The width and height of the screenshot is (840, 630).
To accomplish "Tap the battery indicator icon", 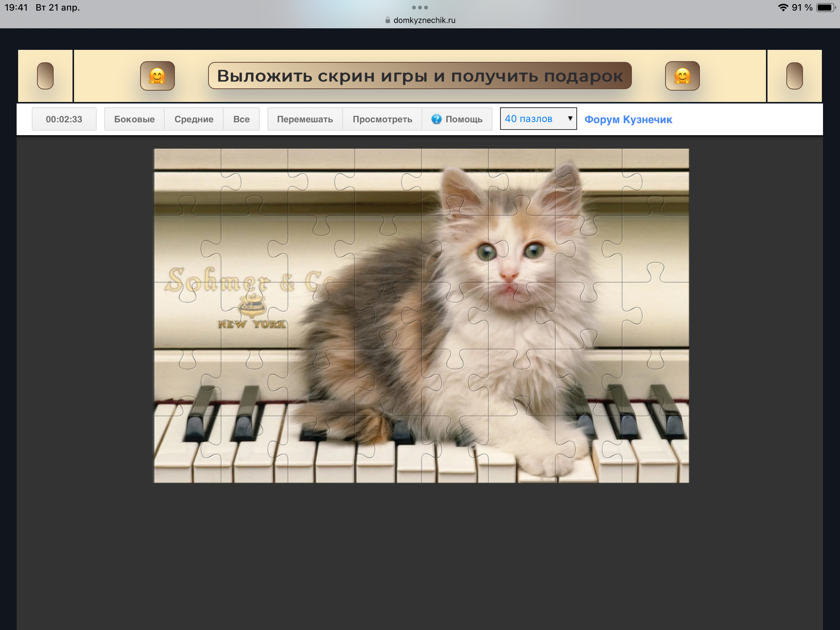I will (825, 8).
